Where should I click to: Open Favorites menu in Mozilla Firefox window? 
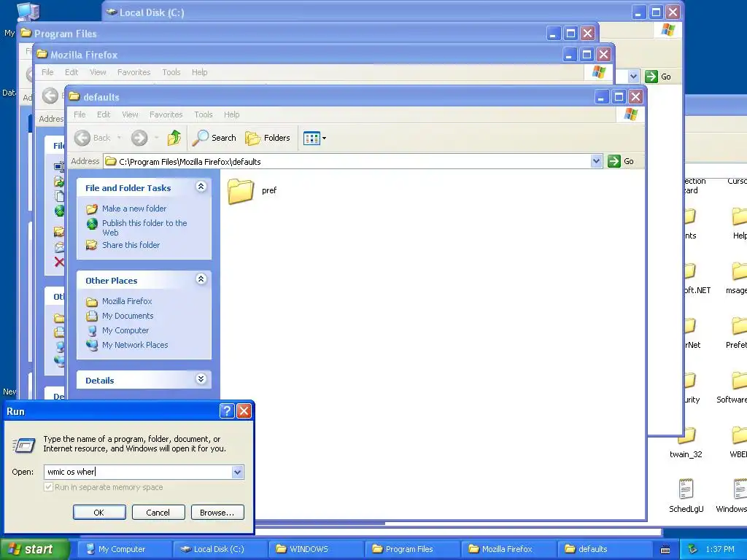(x=134, y=72)
